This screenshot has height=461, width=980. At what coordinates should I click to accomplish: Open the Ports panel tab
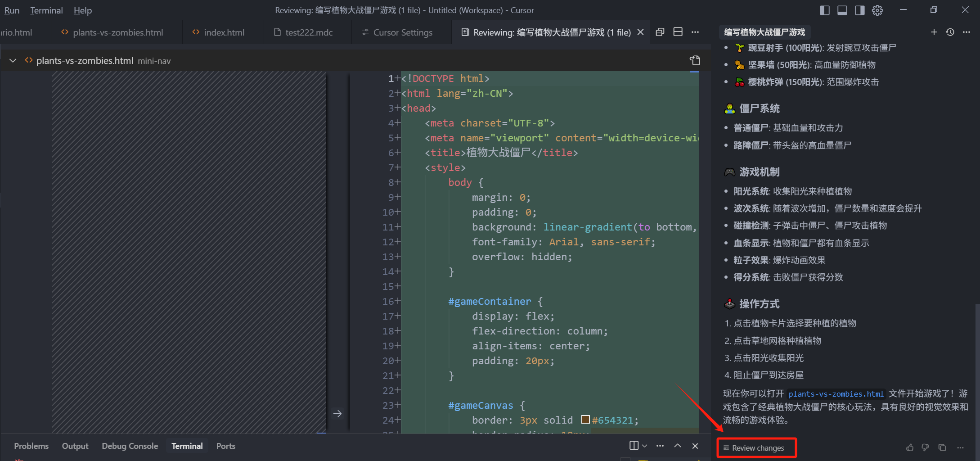226,446
